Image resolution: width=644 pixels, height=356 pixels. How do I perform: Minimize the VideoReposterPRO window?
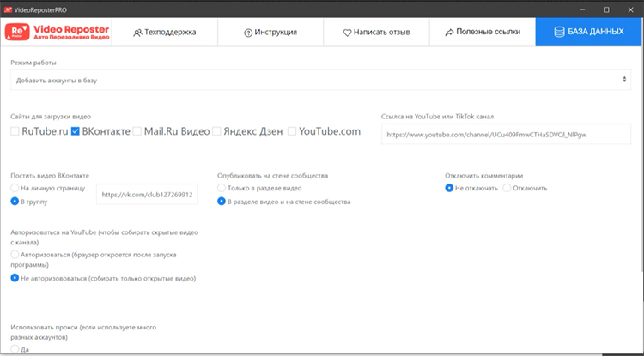pos(581,9)
